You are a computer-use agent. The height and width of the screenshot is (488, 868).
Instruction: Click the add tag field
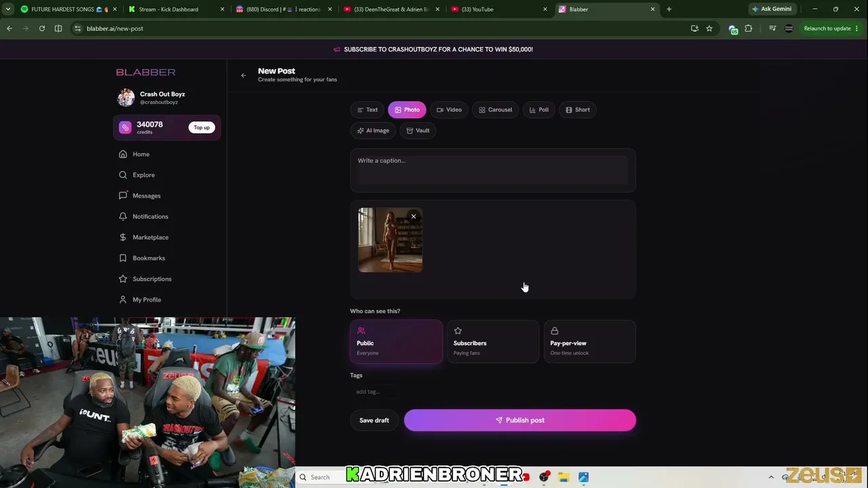point(374,392)
